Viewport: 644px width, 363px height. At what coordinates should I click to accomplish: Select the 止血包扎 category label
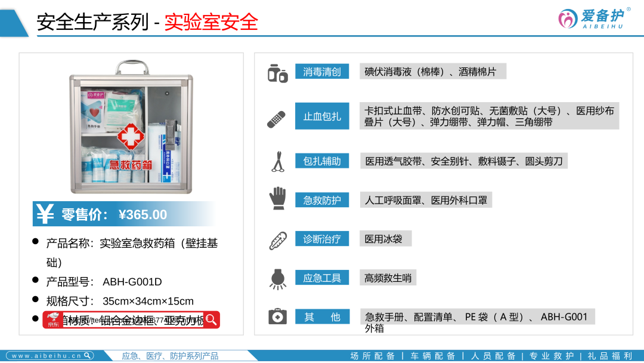[x=322, y=116]
